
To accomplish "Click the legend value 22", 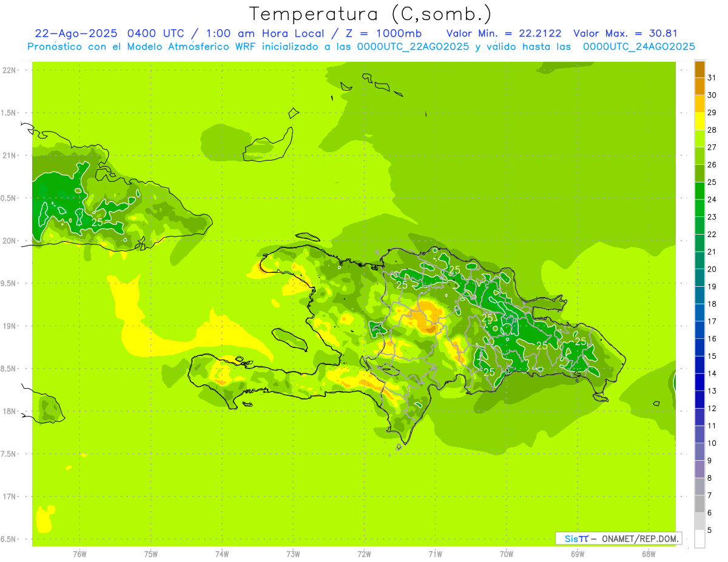I will coord(712,234).
